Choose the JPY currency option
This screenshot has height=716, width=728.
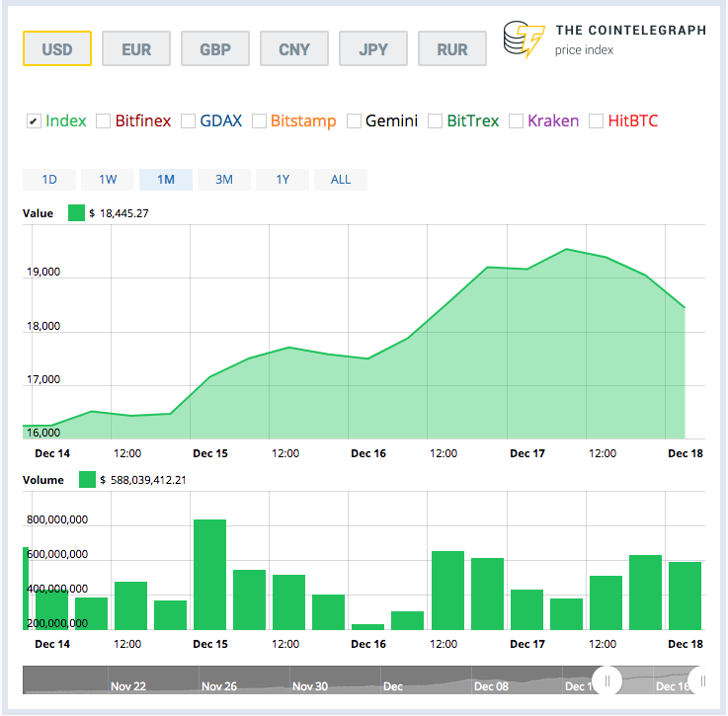click(373, 48)
